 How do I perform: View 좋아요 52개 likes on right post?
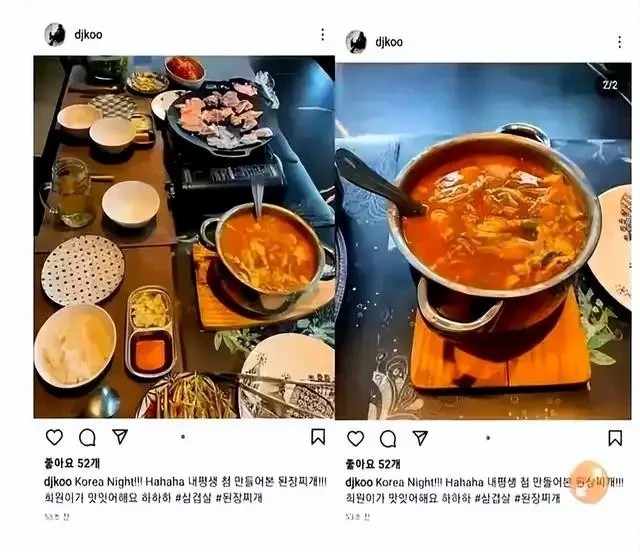[373, 464]
